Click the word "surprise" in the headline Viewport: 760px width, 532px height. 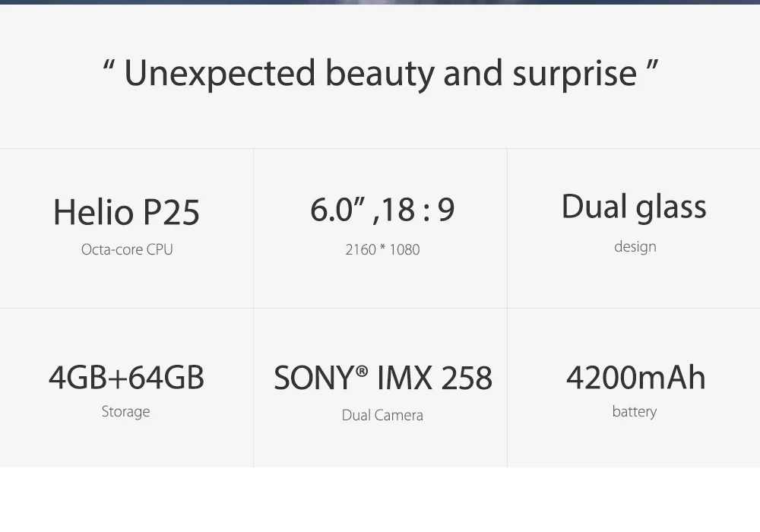click(x=575, y=75)
